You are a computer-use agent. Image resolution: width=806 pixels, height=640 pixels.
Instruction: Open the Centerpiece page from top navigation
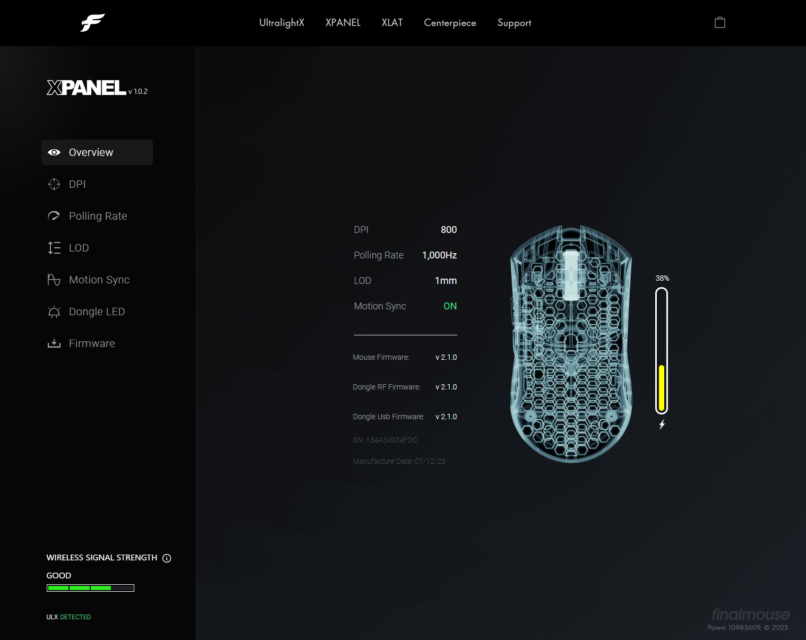pos(450,22)
